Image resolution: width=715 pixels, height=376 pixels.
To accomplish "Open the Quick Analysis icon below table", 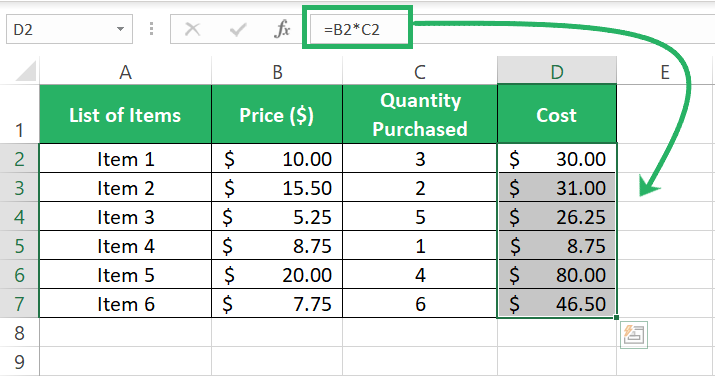I will [x=634, y=335].
